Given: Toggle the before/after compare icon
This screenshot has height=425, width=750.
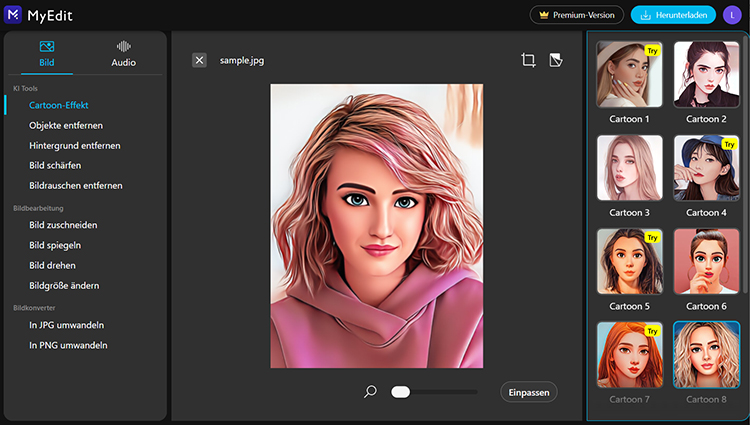Looking at the screenshot, I should pyautogui.click(x=556, y=60).
